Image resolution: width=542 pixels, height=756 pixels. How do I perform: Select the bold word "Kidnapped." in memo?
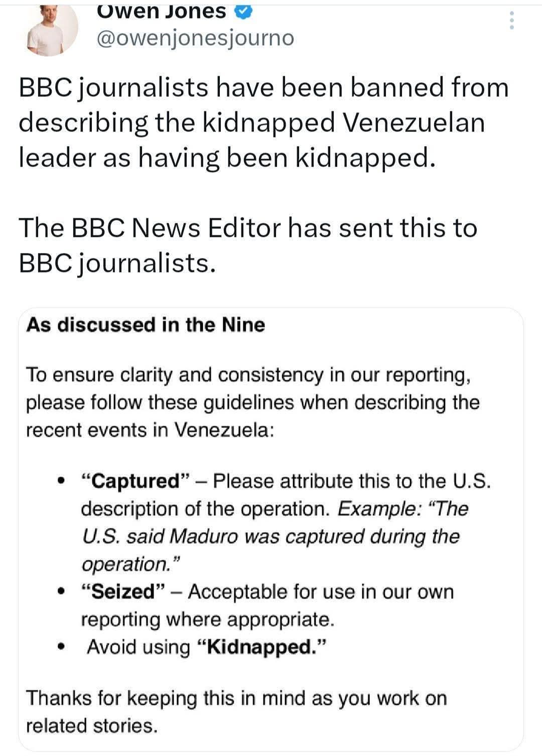click(x=260, y=647)
